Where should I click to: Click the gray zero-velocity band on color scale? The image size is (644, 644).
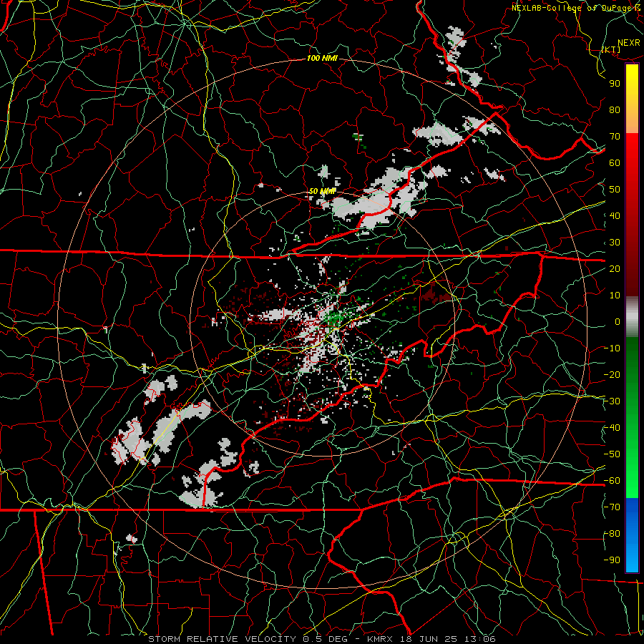pos(632,316)
